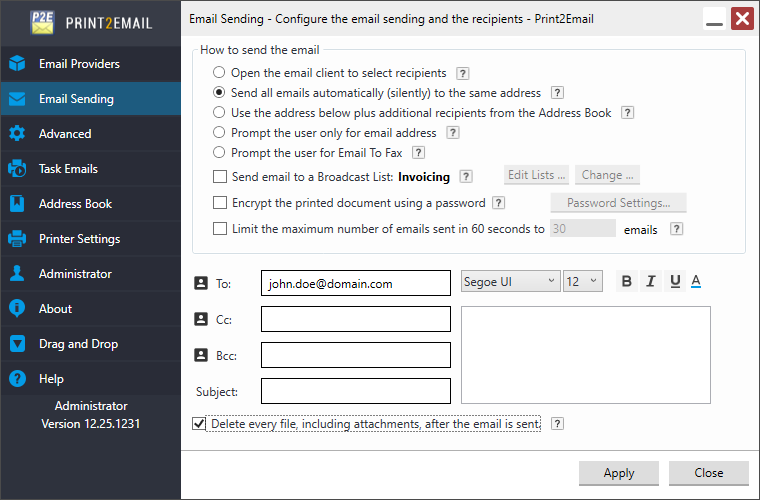Select 'Prompt the user only for email address'
This screenshot has width=760, height=500.
pos(219,132)
